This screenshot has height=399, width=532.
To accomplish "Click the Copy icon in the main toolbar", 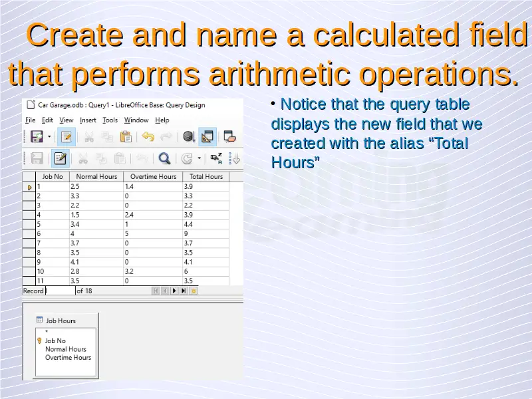I will (x=107, y=137).
